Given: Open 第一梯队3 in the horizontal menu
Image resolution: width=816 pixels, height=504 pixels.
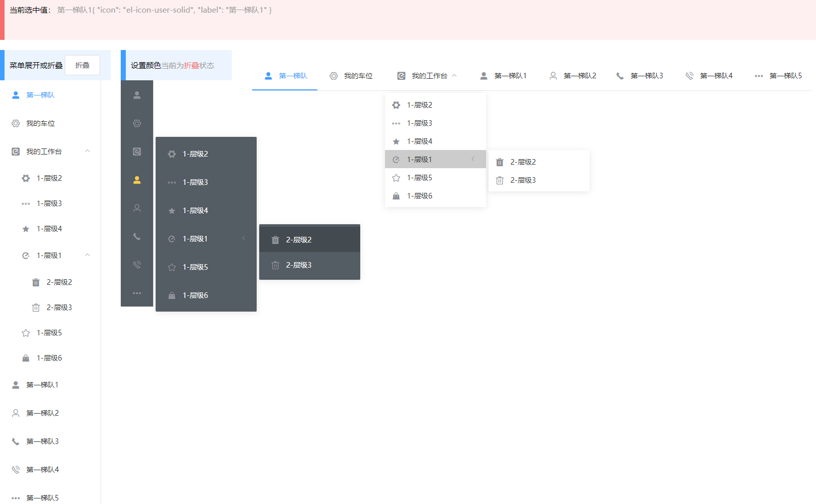Looking at the screenshot, I should tap(639, 76).
